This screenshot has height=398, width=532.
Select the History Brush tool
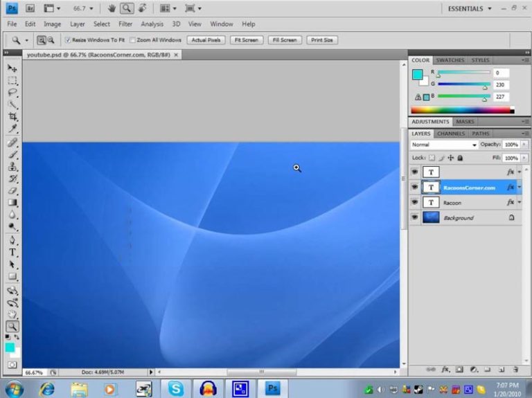[x=12, y=179]
